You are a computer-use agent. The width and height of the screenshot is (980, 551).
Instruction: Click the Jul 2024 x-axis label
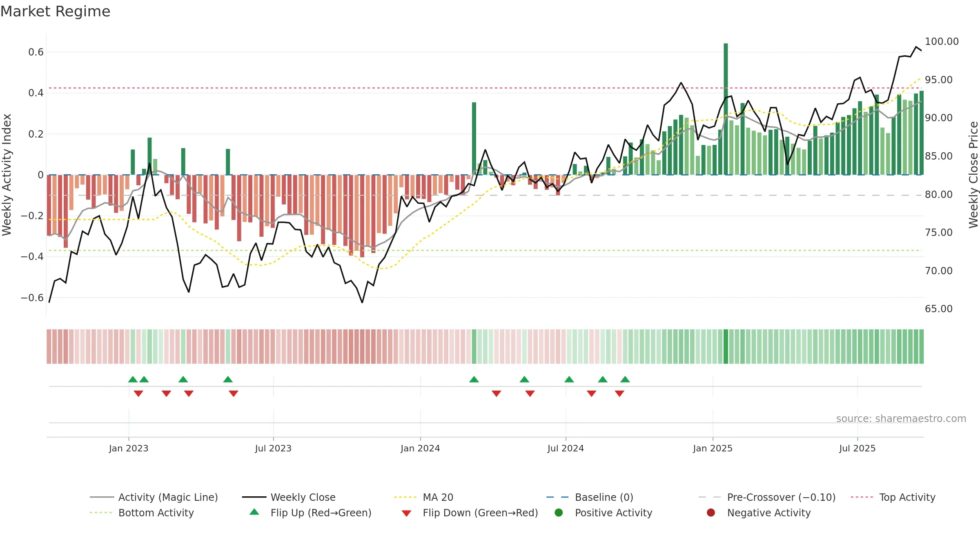click(566, 448)
